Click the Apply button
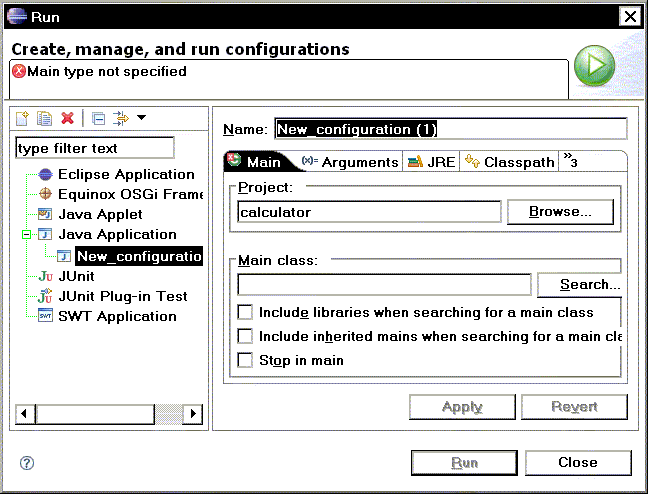The width and height of the screenshot is (648, 494). (462, 407)
